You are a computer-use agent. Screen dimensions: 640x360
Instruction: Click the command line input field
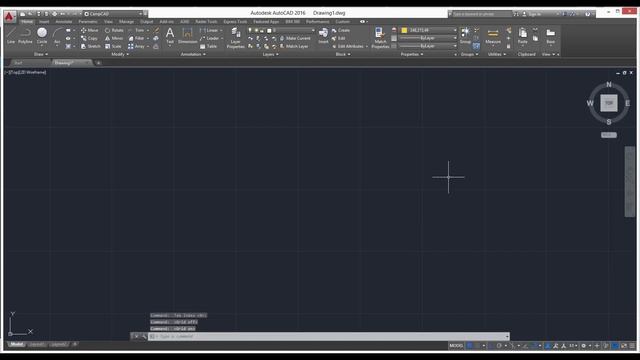pyautogui.click(x=329, y=336)
